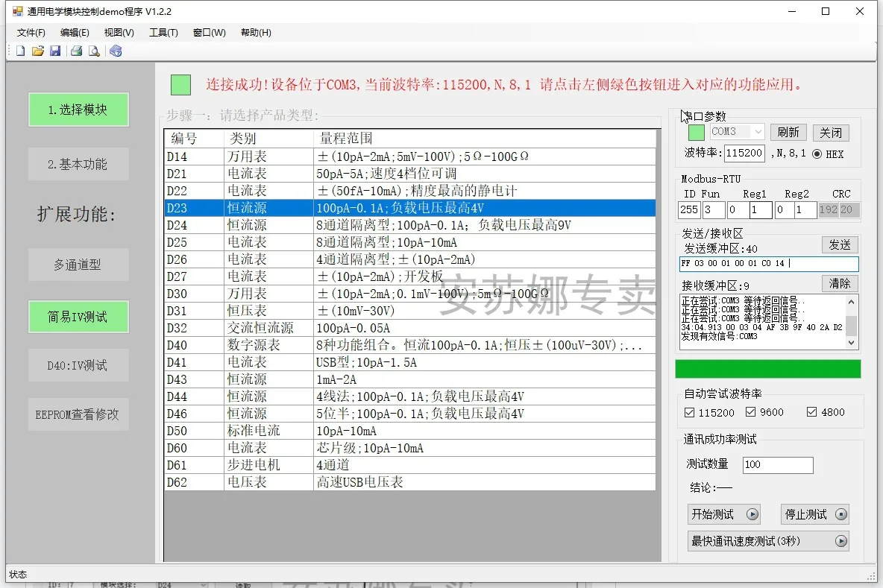Click the Open folder toolbar icon
The image size is (883, 588).
pyautogui.click(x=37, y=51)
